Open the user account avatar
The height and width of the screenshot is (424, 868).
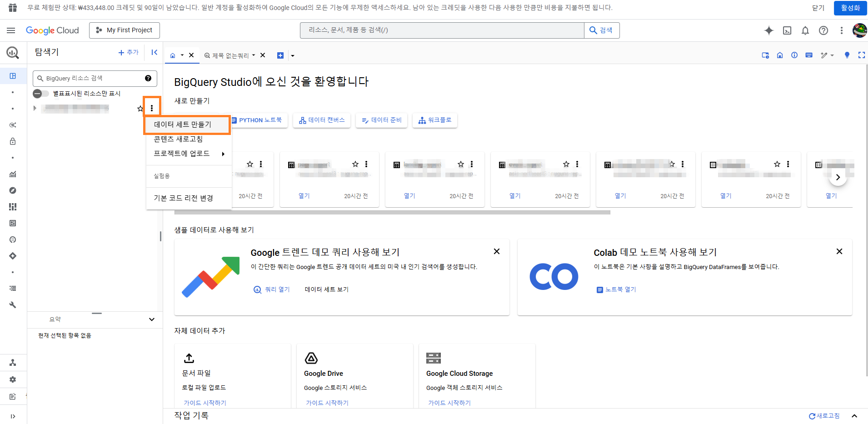[x=859, y=30]
